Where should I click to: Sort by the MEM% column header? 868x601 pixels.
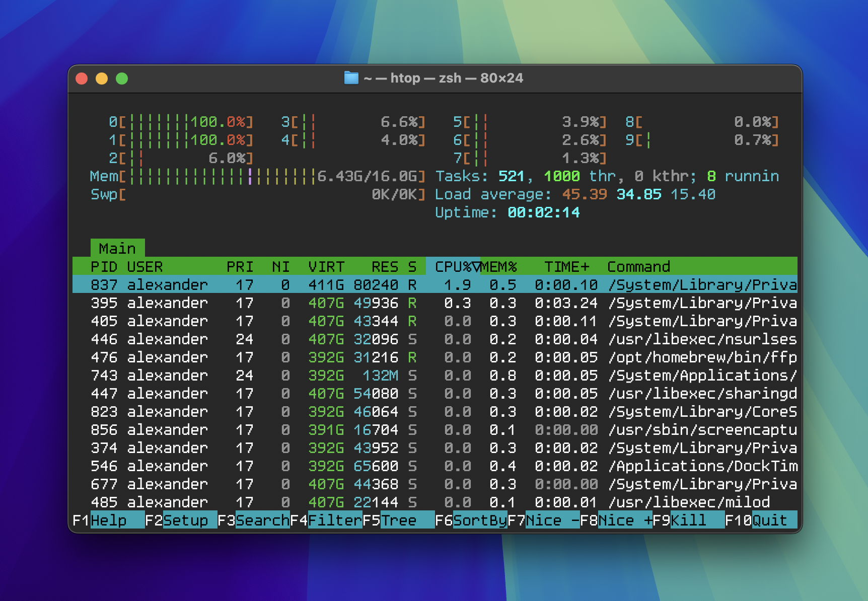(499, 266)
